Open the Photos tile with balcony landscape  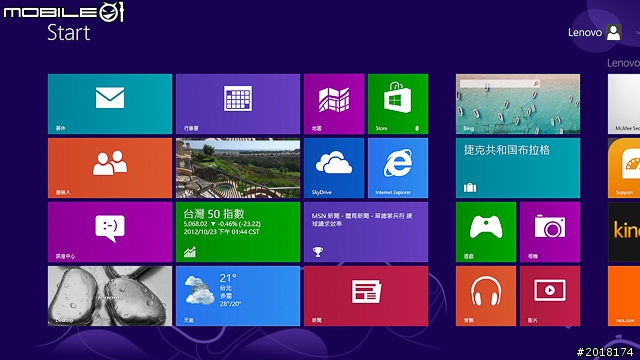238,168
